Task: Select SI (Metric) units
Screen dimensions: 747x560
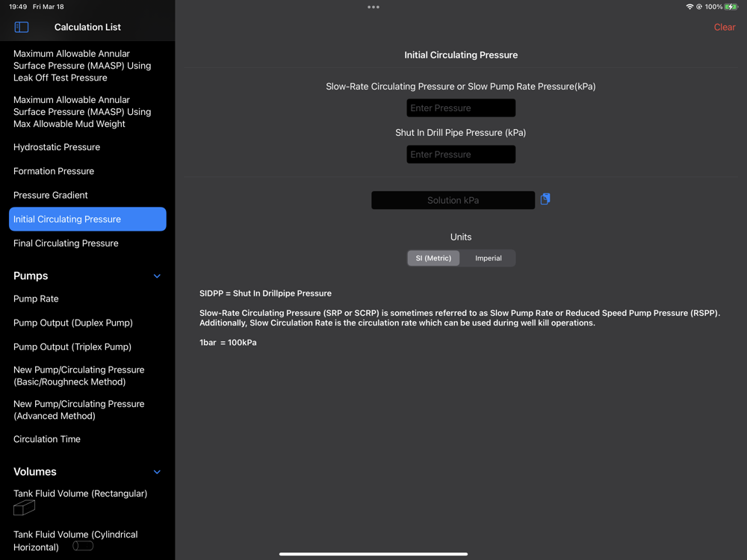Action: tap(433, 258)
